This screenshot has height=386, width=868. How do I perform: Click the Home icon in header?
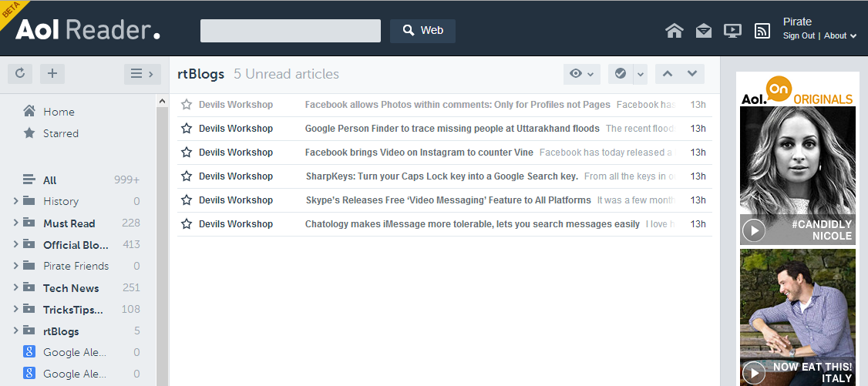pyautogui.click(x=674, y=31)
